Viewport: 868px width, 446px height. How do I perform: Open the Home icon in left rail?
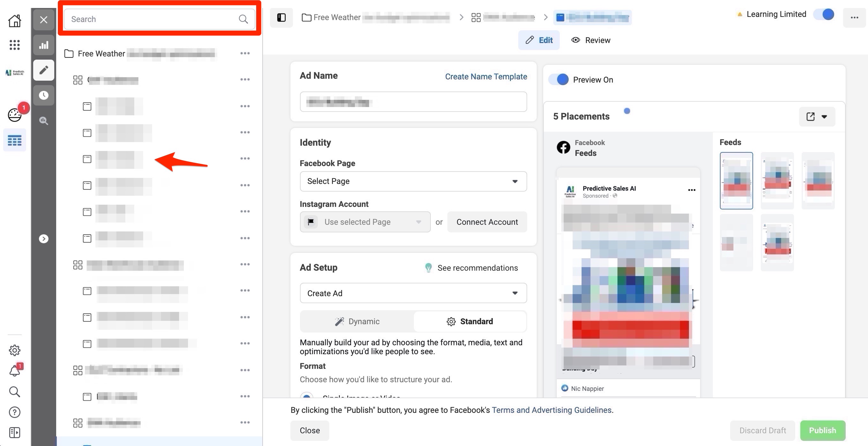tap(14, 20)
